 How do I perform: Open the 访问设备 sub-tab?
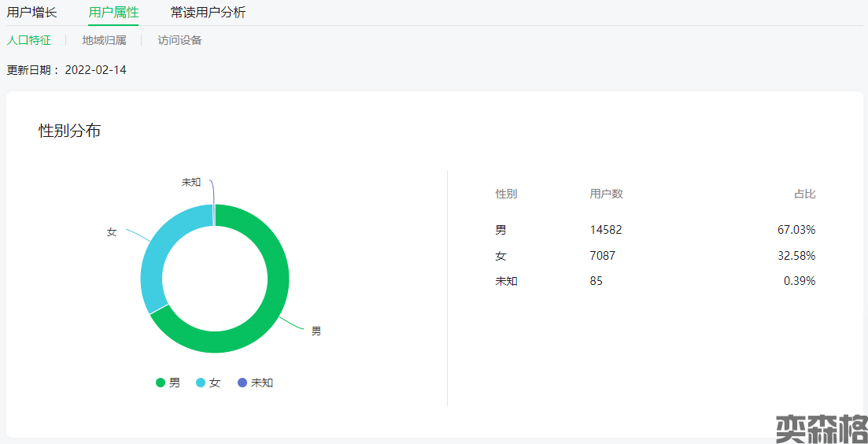179,40
